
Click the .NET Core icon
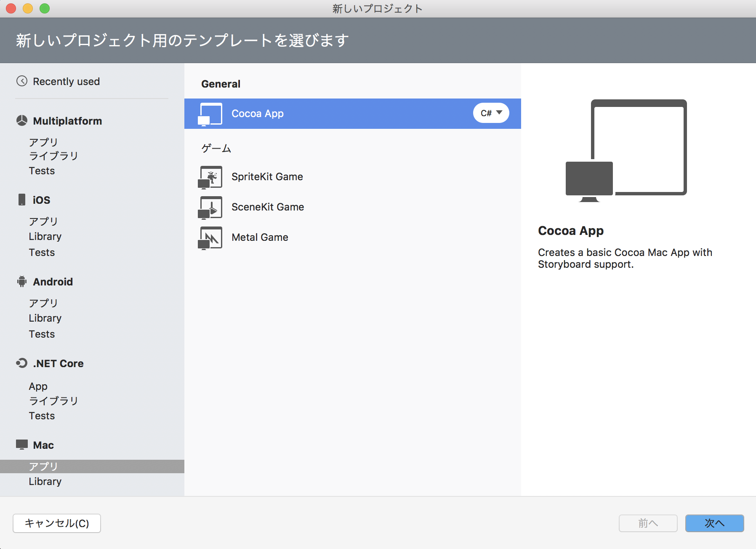pos(22,363)
